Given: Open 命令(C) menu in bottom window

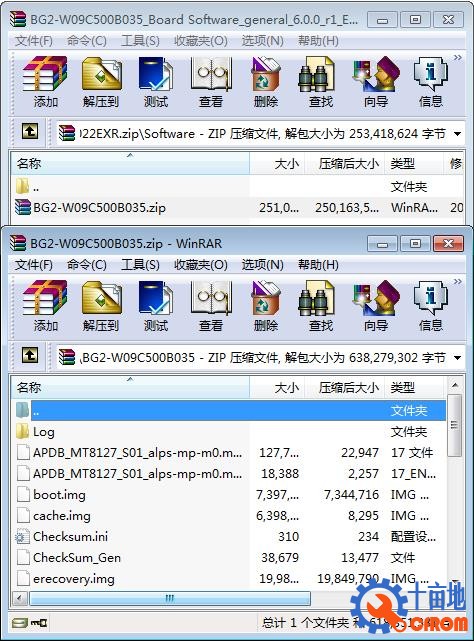Looking at the screenshot, I should (x=87, y=265).
